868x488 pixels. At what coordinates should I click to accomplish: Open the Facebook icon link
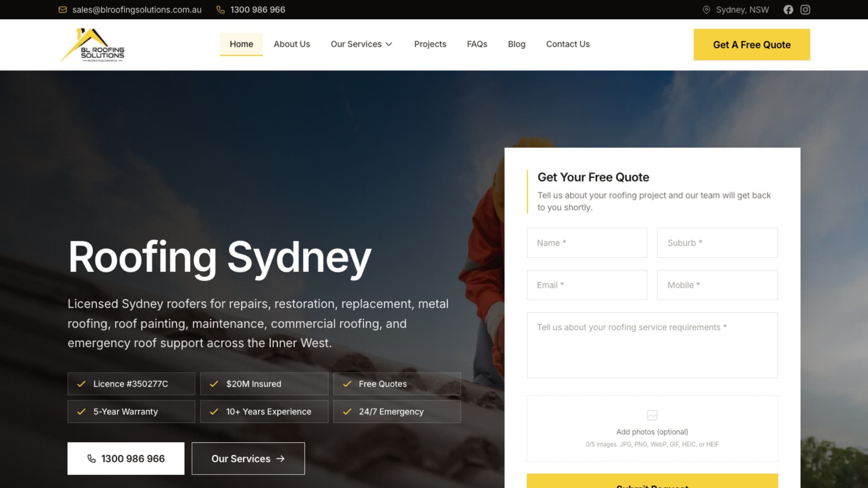tap(788, 10)
